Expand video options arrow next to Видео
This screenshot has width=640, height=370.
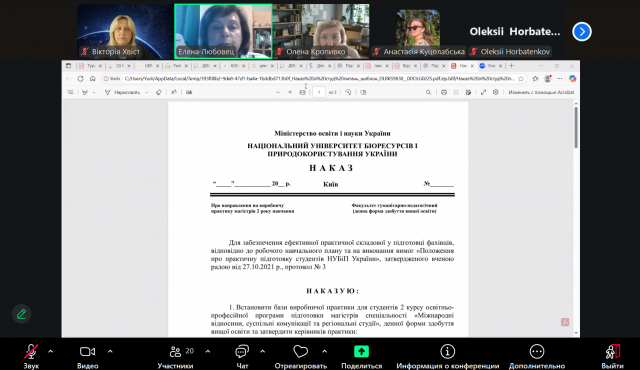pos(110,351)
